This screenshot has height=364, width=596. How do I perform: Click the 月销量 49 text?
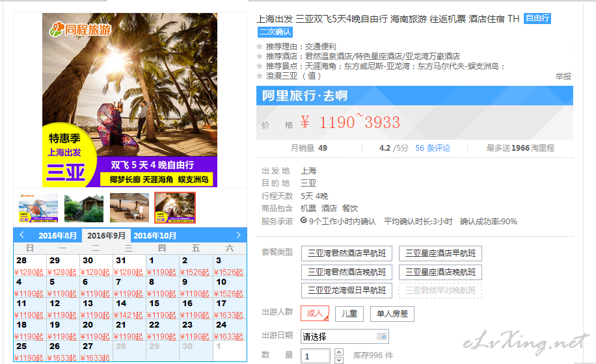coord(308,148)
